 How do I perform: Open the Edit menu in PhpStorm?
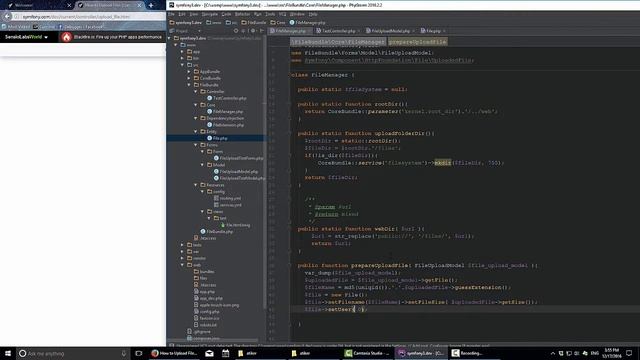point(182,14)
